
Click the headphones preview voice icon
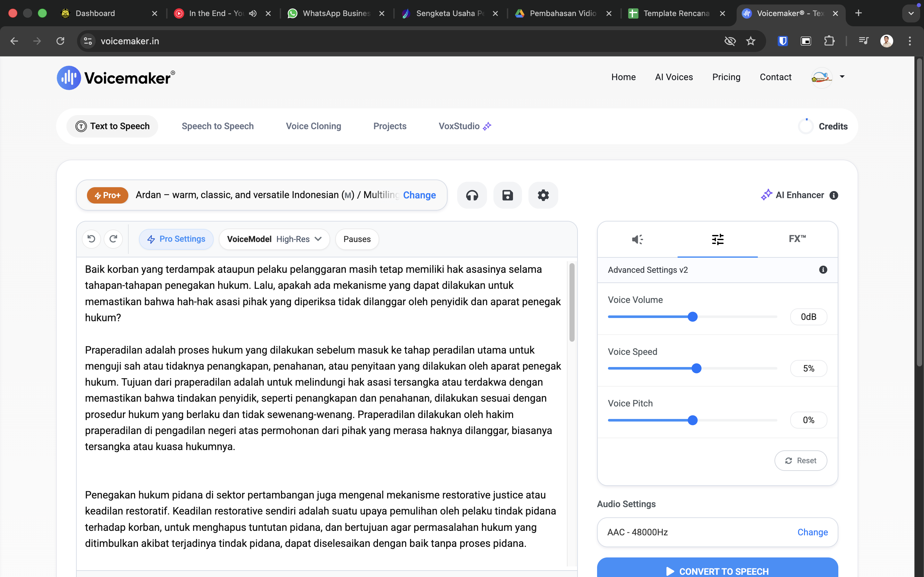tap(472, 196)
